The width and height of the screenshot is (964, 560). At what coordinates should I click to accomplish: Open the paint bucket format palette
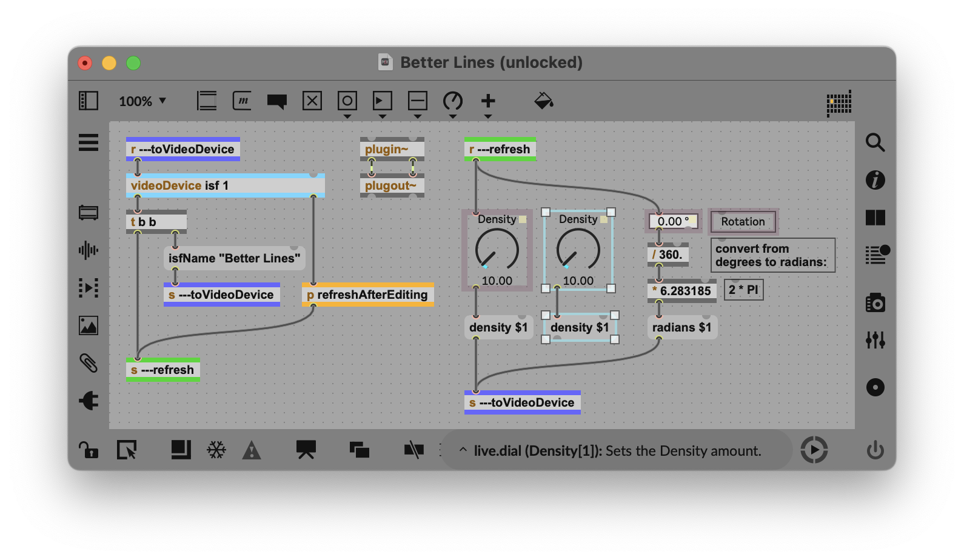pyautogui.click(x=543, y=101)
